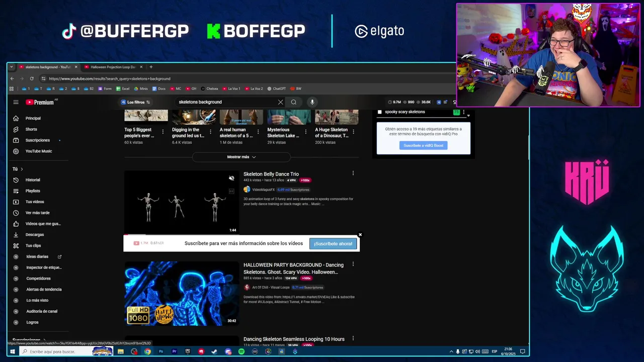Open Playlists in the sidebar
Screen dimensions: 644x362
coord(33,191)
